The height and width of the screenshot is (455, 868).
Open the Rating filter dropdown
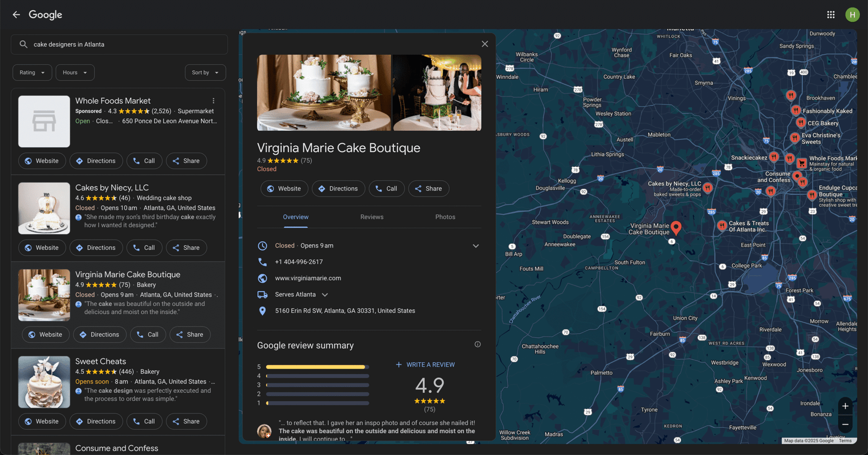[x=33, y=72]
